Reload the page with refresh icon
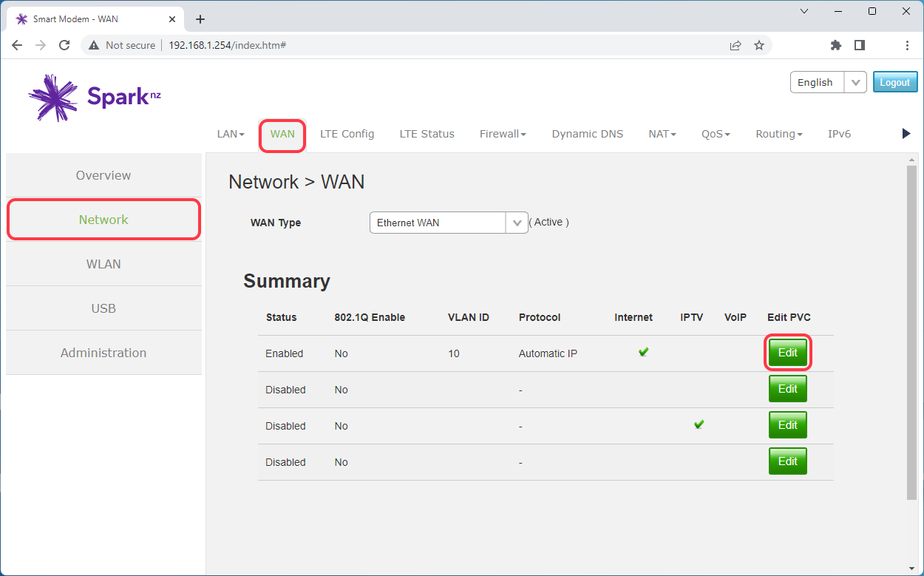 64,45
